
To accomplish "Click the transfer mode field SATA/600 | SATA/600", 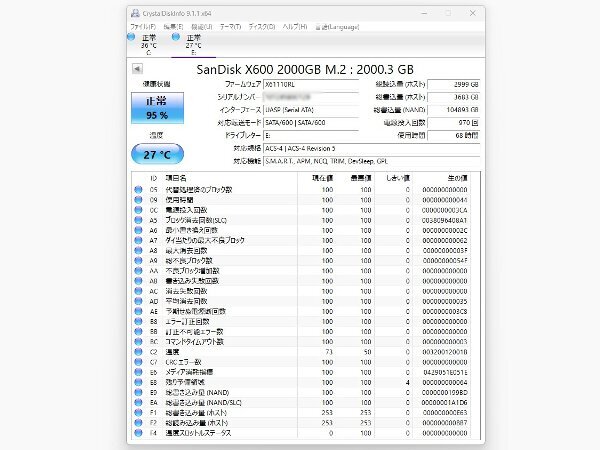I will tap(311, 122).
